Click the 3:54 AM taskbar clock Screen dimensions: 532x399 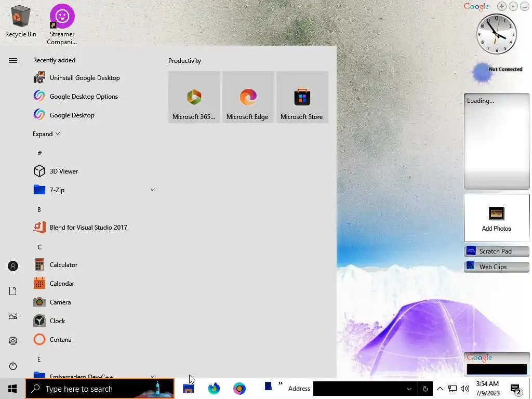(x=487, y=389)
